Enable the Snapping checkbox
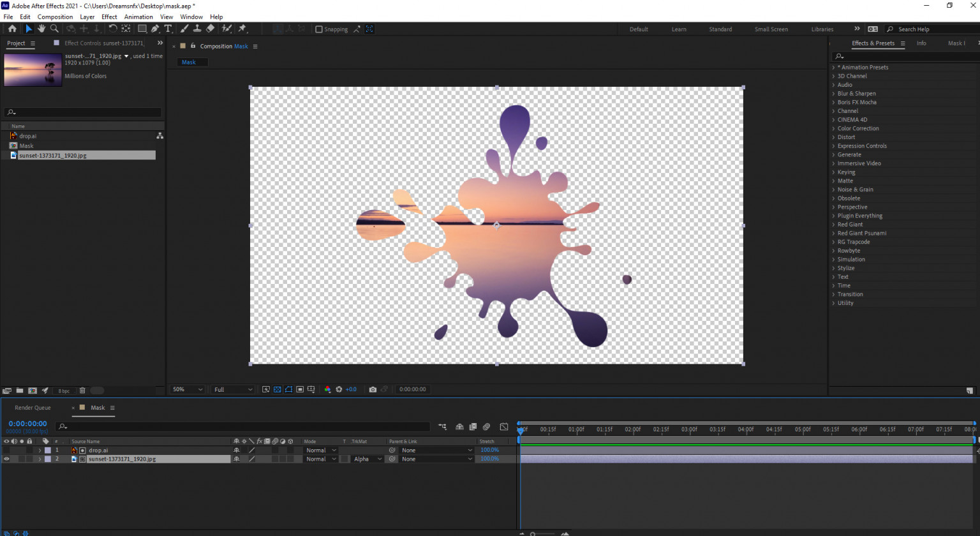This screenshot has height=536, width=980. [319, 29]
